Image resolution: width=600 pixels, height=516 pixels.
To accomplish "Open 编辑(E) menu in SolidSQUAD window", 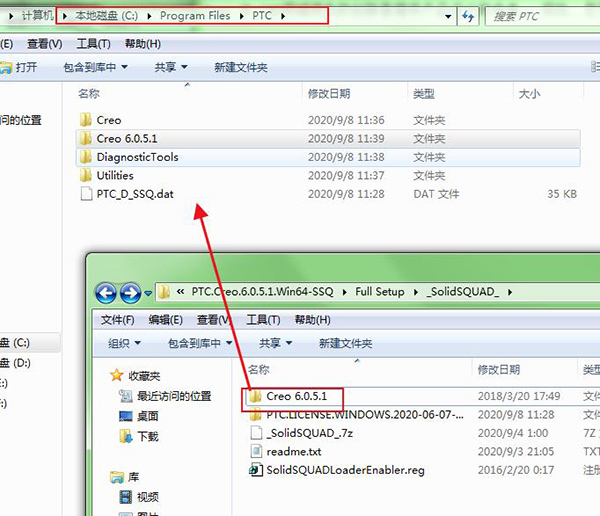I will point(165,320).
